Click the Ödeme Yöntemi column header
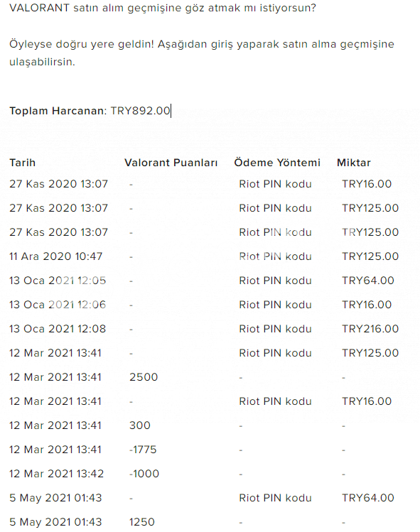 click(x=277, y=163)
